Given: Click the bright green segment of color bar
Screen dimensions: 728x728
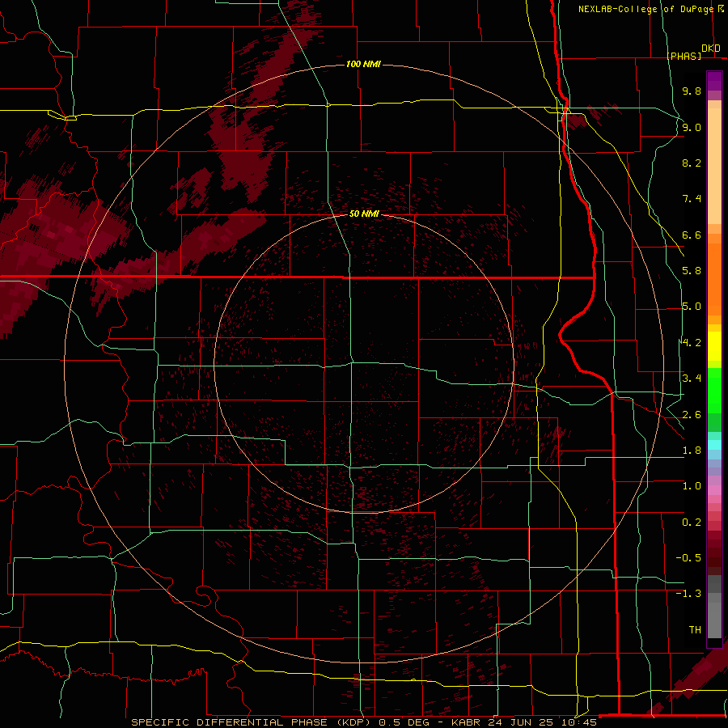Looking at the screenshot, I should pyautogui.click(x=714, y=390).
